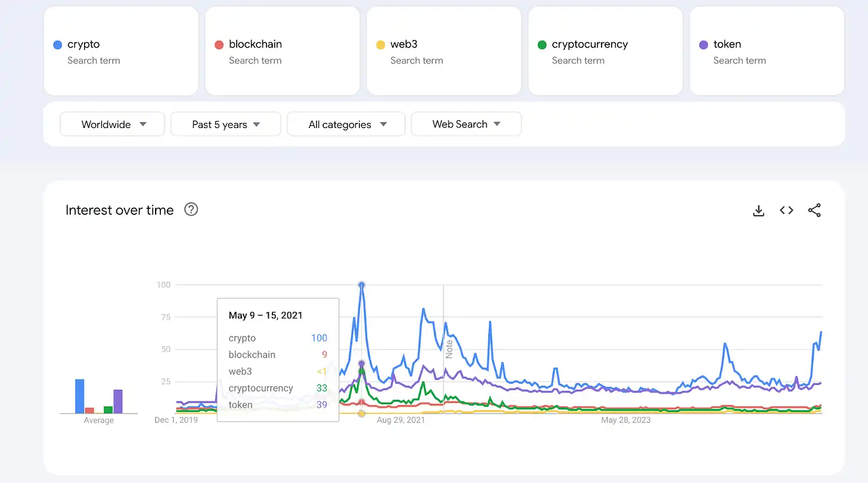Edit the blockchain search term

(255, 44)
